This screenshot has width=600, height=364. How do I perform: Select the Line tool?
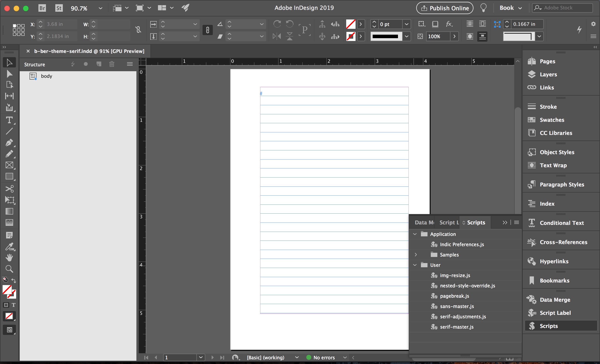click(x=9, y=131)
